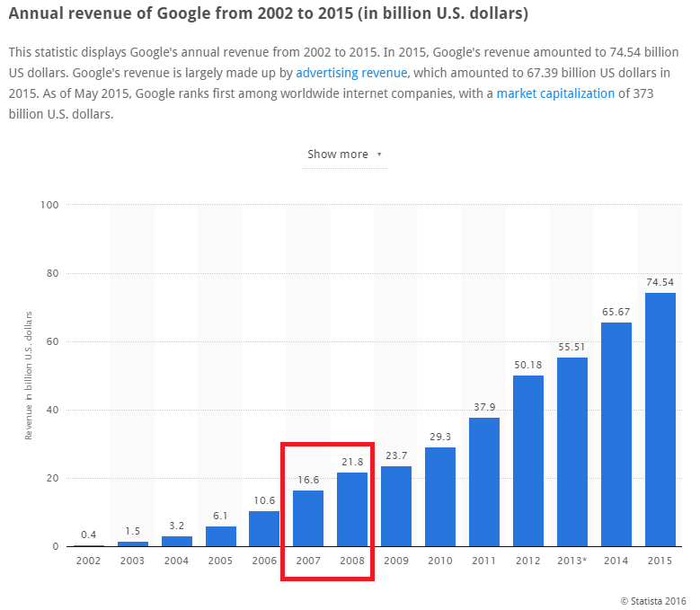Click the 60 y-axis tick label
The image size is (700, 610).
(53, 341)
